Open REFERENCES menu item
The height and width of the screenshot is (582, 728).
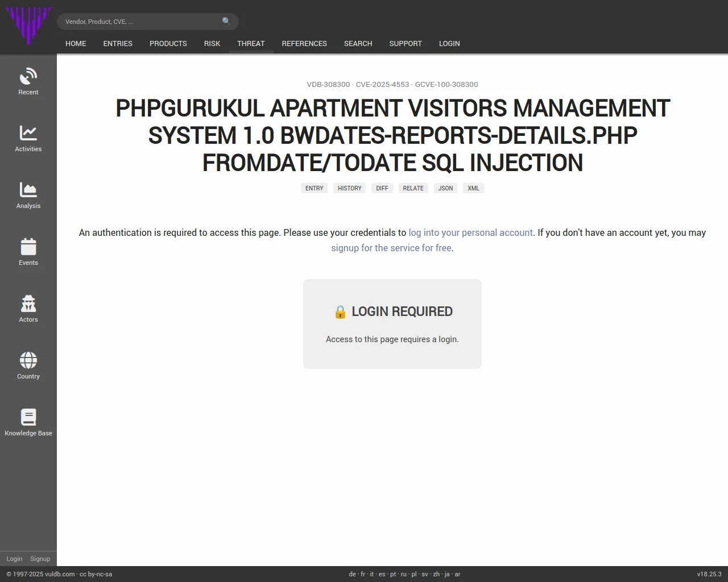click(304, 44)
